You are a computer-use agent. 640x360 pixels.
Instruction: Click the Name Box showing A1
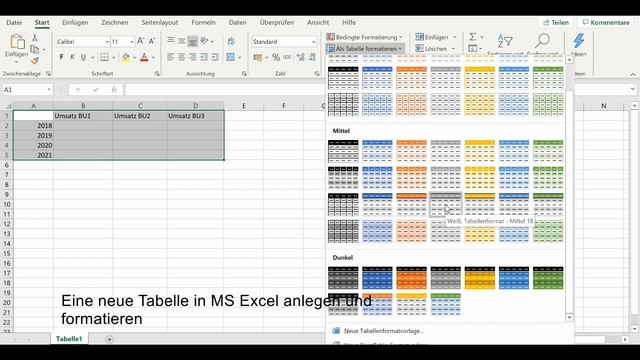tap(27, 89)
